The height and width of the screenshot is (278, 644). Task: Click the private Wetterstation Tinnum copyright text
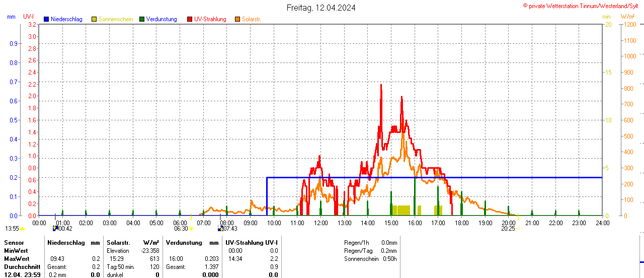tap(583, 6)
